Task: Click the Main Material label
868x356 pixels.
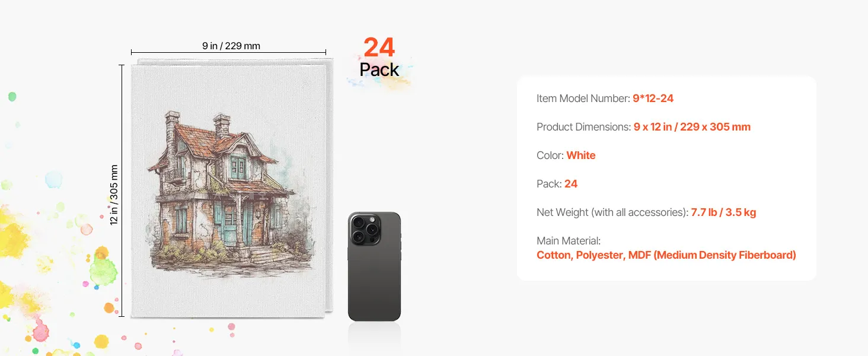Action: tap(569, 241)
